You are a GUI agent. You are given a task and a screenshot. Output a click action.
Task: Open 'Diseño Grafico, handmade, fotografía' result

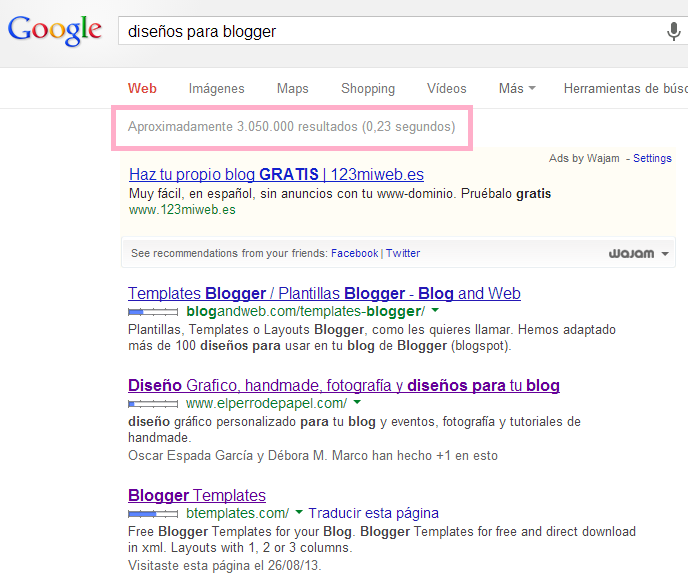(x=344, y=385)
